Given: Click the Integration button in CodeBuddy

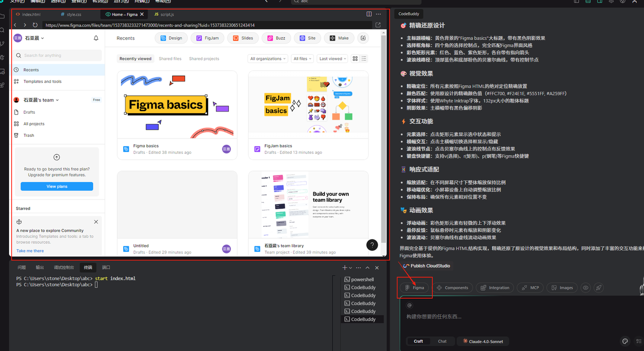Looking at the screenshot, I should pyautogui.click(x=495, y=288).
